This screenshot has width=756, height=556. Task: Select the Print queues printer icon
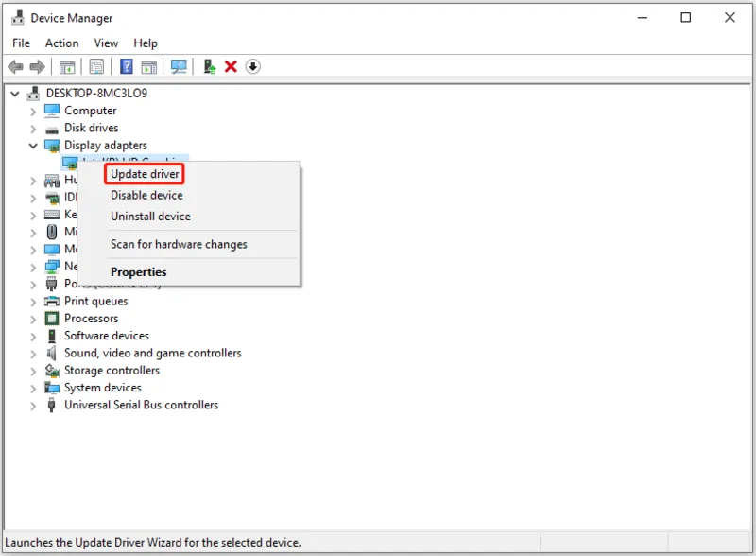point(52,301)
